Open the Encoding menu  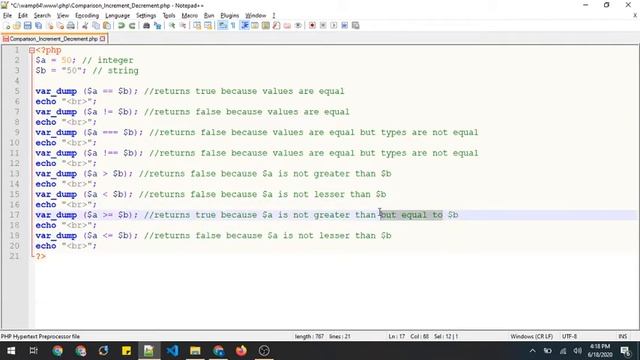coord(87,16)
